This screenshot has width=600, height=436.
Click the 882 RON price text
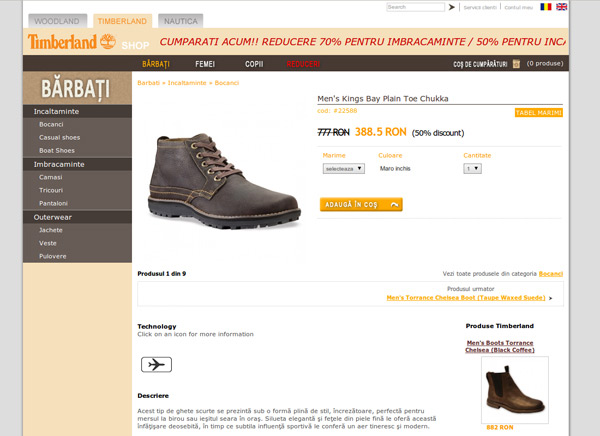500,427
